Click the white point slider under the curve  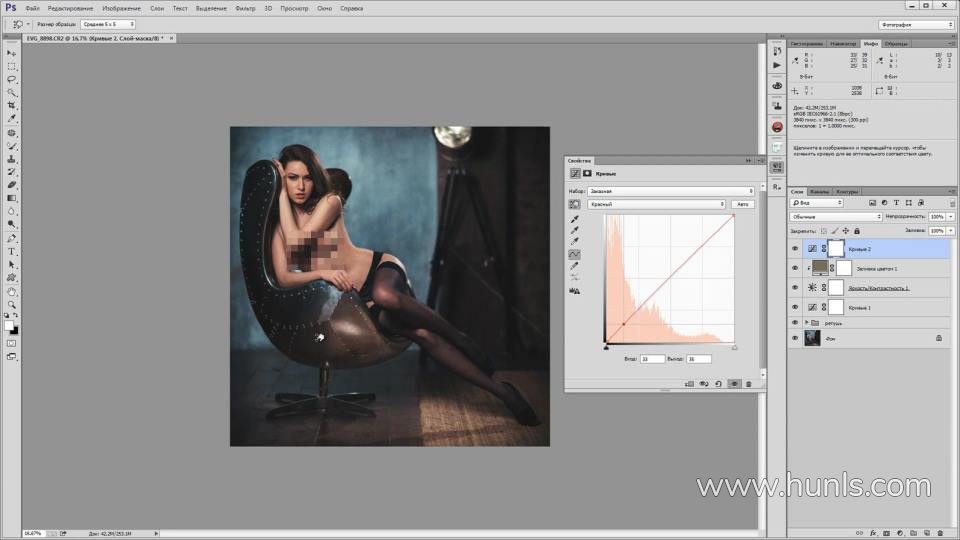click(734, 347)
